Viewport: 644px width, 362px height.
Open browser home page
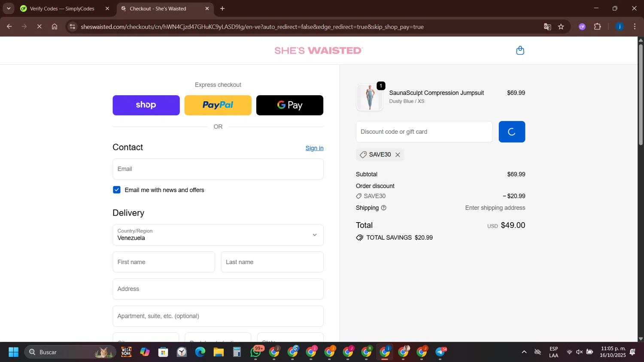55,27
